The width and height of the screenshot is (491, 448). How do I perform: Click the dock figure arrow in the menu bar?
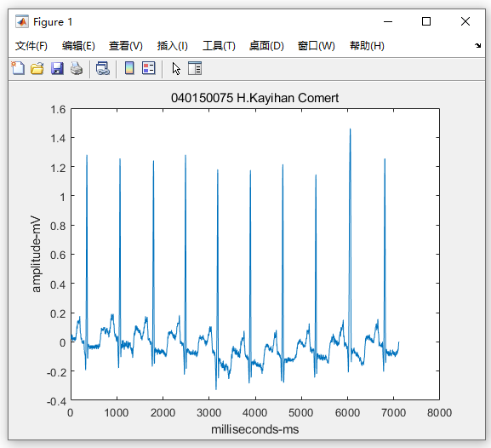pos(477,45)
